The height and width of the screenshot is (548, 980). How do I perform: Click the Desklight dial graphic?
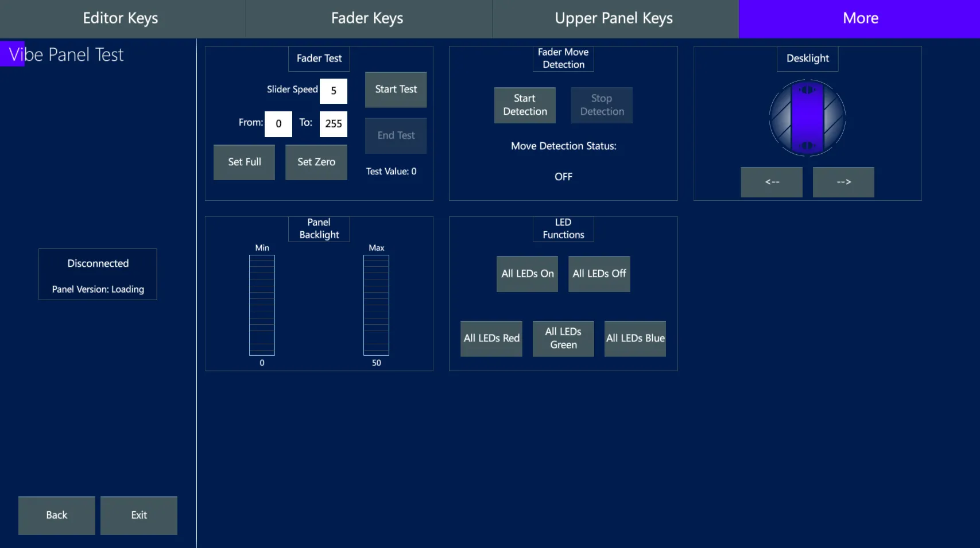(807, 118)
